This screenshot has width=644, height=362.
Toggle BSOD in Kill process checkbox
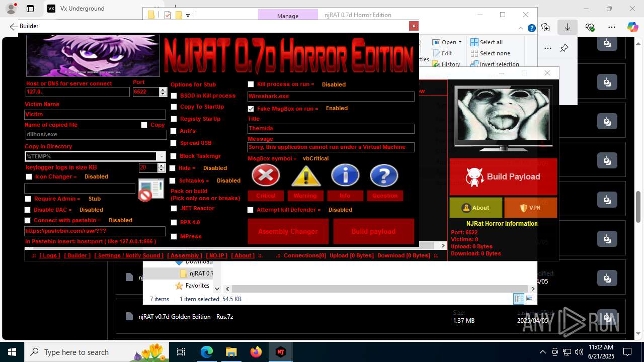(174, 96)
